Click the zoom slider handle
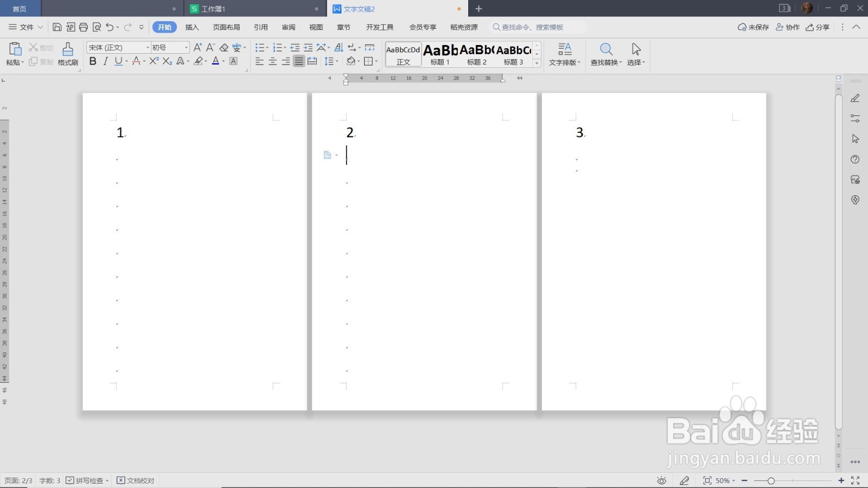 tap(771, 481)
